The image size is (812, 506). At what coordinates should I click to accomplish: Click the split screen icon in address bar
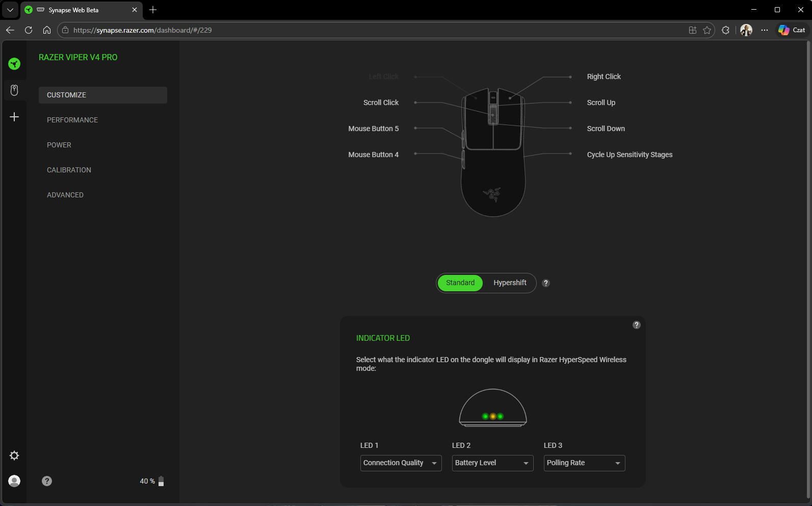(x=693, y=30)
